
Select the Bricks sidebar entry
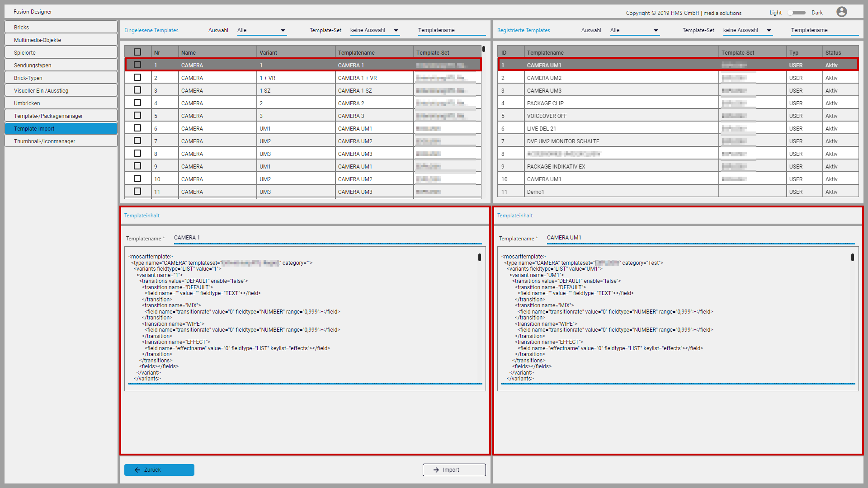[x=61, y=27]
